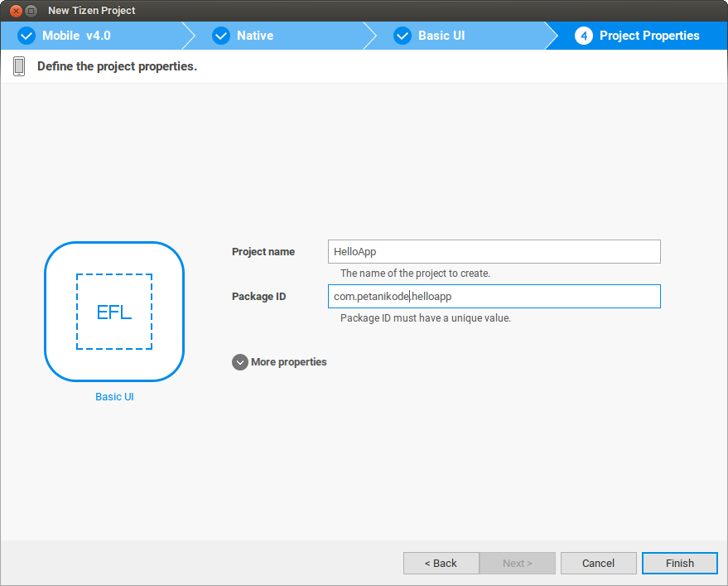
Task: Click into the Package ID field
Action: 494,297
